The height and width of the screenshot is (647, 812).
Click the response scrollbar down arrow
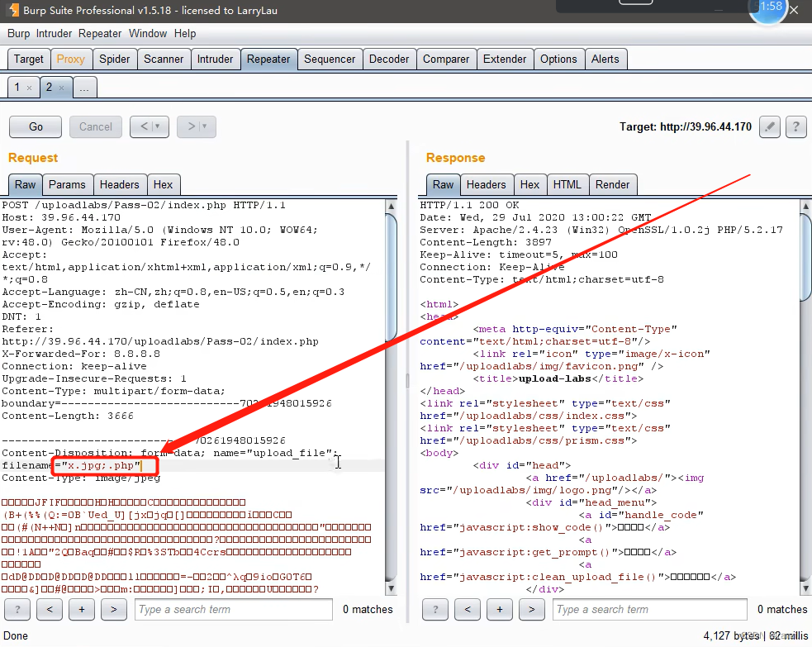point(805,588)
